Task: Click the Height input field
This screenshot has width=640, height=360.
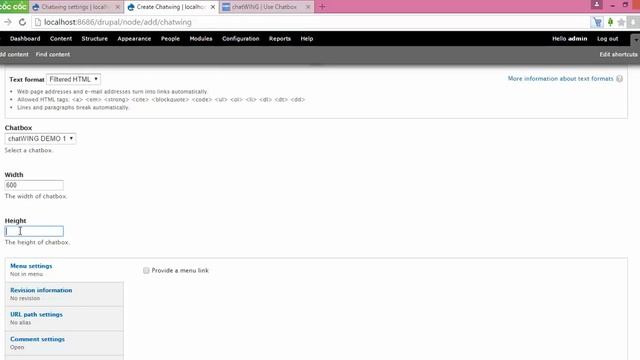Action: 34,231
